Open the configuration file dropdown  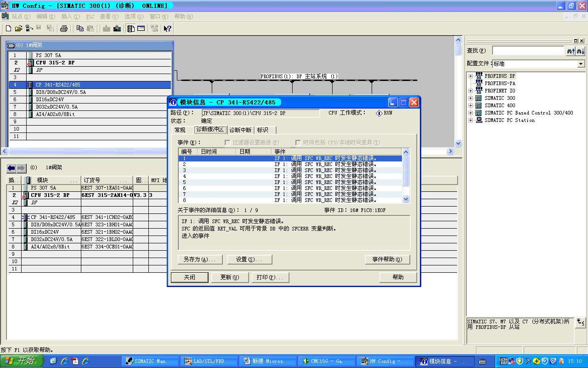point(581,64)
